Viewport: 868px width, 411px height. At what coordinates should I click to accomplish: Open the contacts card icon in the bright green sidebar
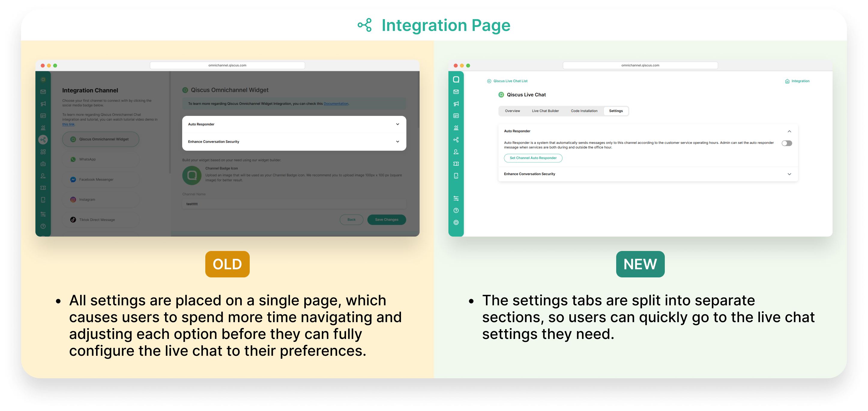[x=456, y=116]
